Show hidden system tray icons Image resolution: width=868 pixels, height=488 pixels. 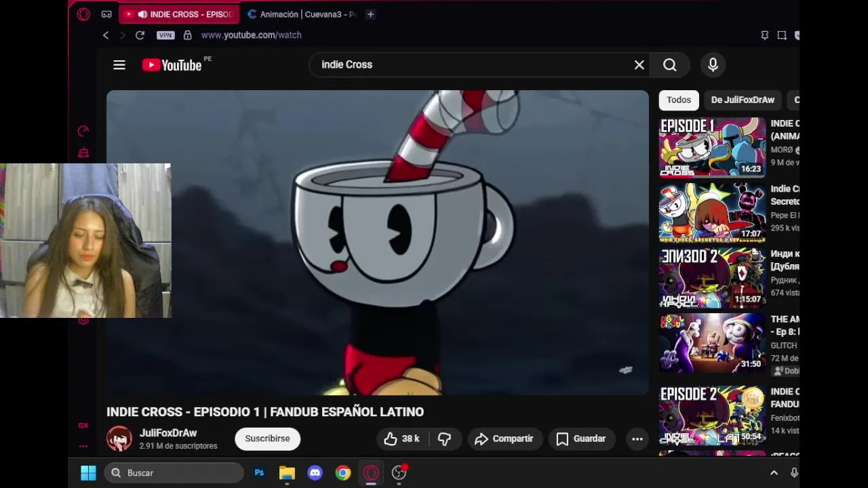[x=774, y=473]
